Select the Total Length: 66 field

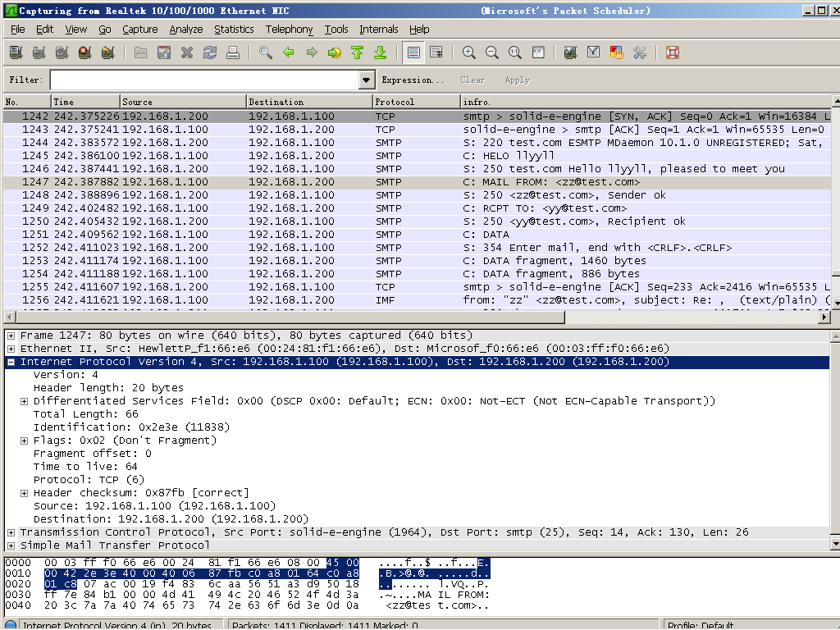85,414
